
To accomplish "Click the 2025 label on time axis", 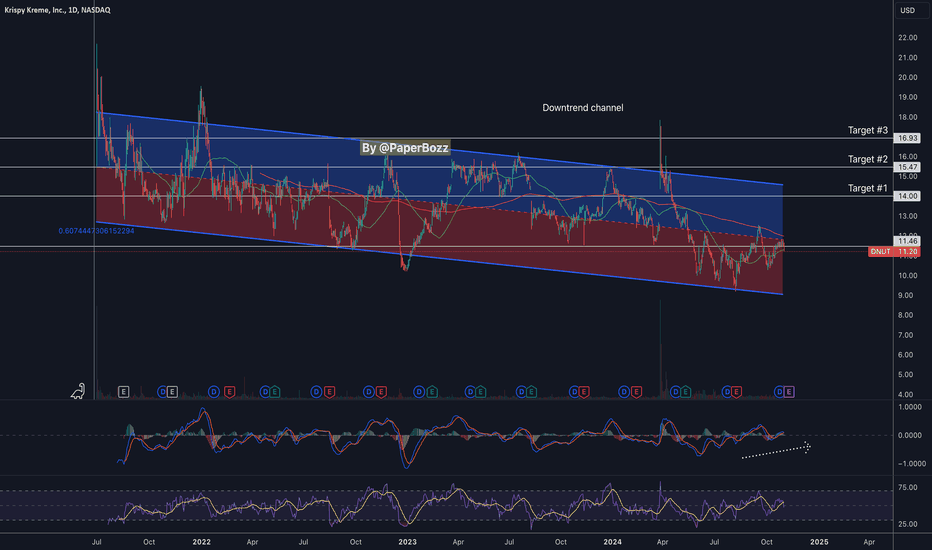I will pyautogui.click(x=819, y=542).
